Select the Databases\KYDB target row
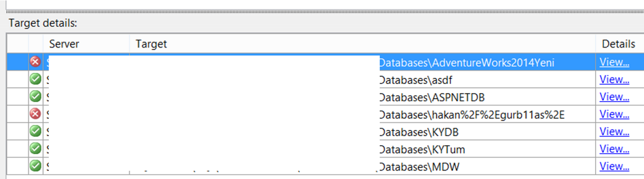The width and height of the screenshot is (644, 179). coord(326,132)
